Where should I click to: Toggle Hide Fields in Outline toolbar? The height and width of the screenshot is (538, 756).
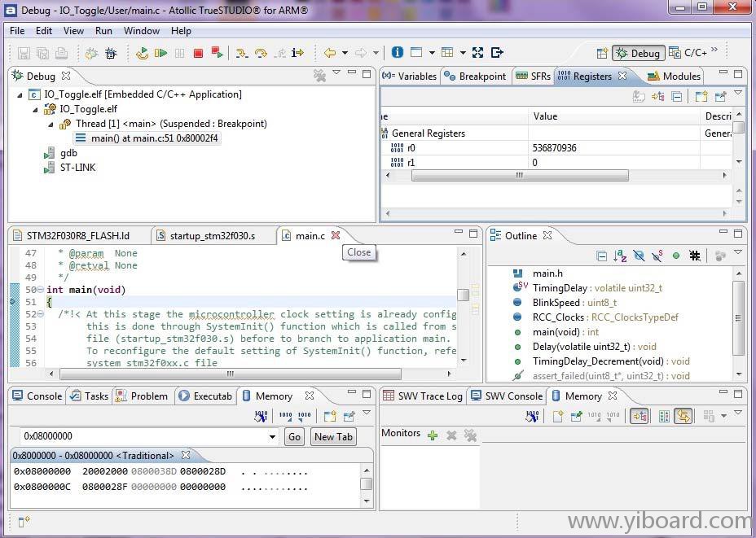tap(639, 256)
